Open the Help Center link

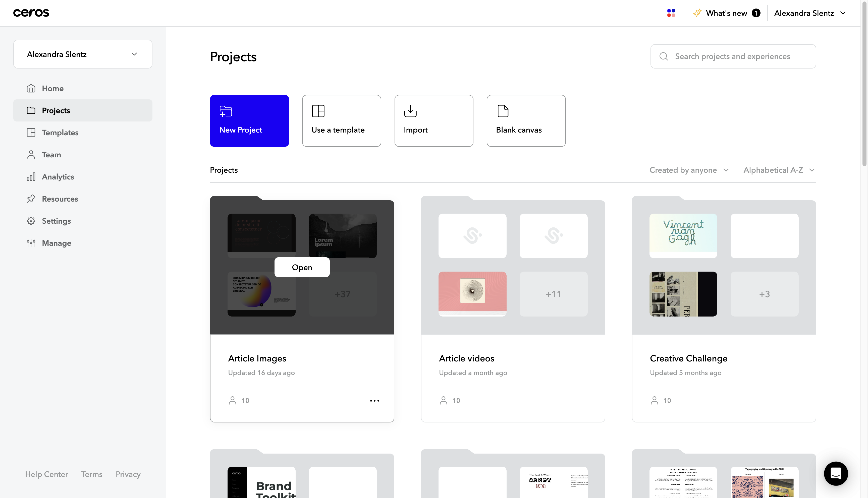(x=46, y=474)
